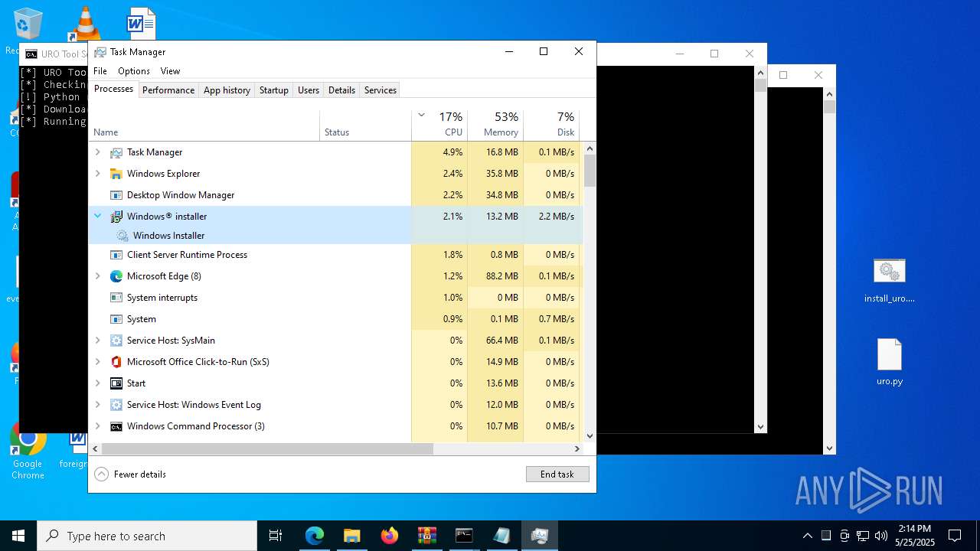The height and width of the screenshot is (551, 980).
Task: Click the Microsoft Office Click-to-Run icon
Action: tap(116, 362)
